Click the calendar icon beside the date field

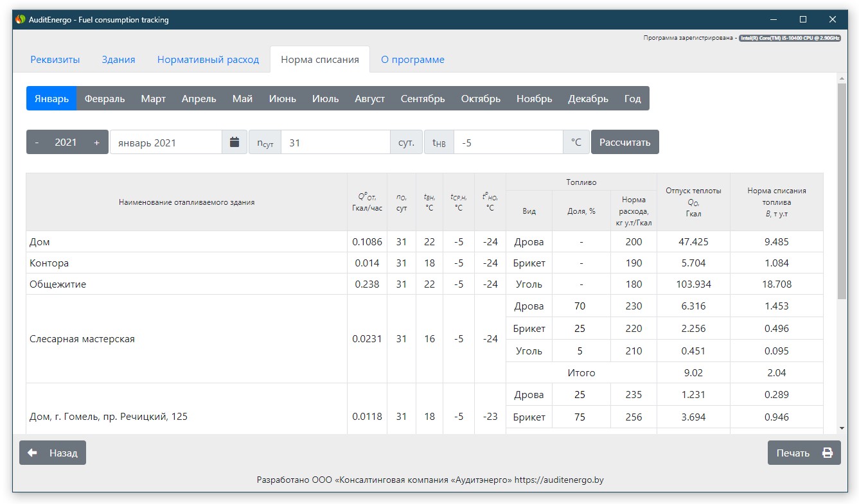pyautogui.click(x=235, y=143)
